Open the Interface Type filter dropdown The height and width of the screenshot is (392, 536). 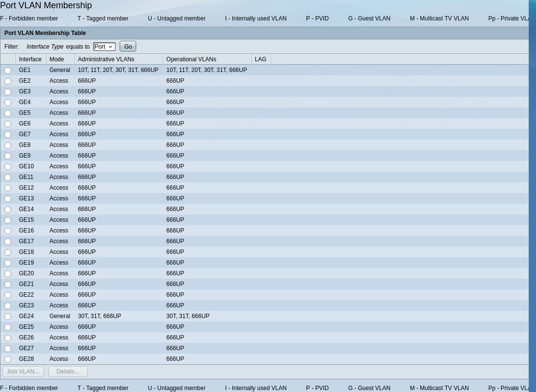click(104, 47)
